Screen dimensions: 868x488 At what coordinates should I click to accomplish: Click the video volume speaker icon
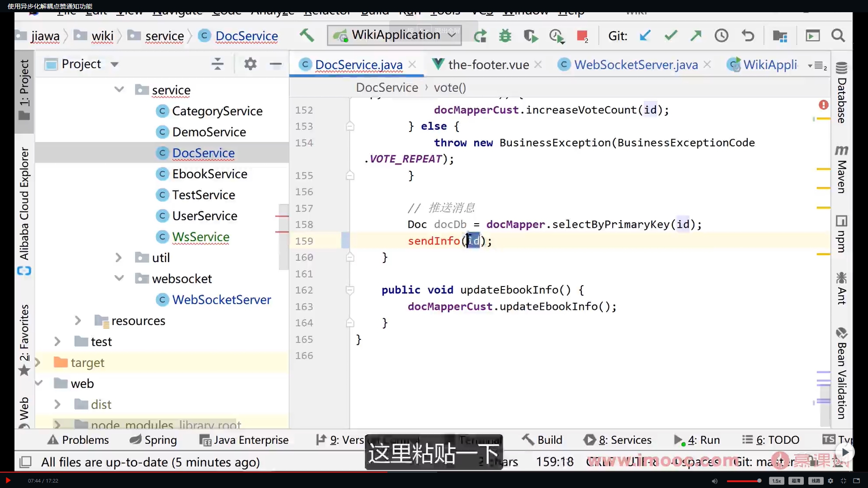point(715,481)
